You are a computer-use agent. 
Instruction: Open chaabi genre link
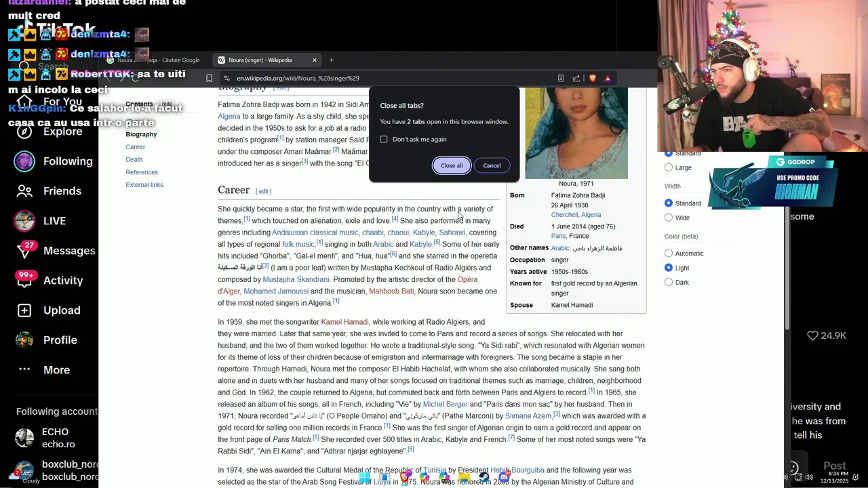pos(372,232)
